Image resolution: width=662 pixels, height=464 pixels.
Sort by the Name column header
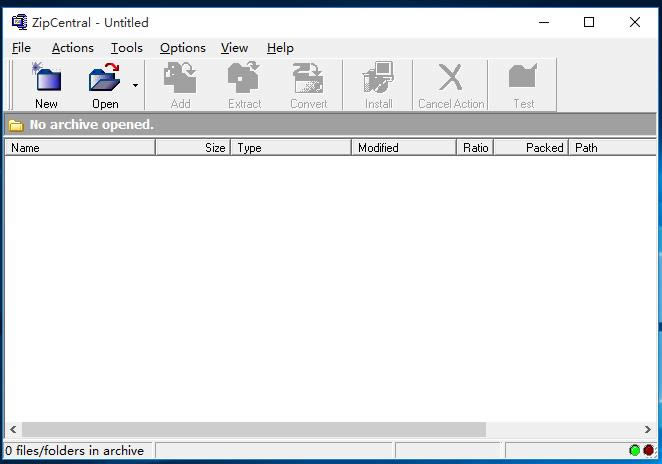(80, 148)
